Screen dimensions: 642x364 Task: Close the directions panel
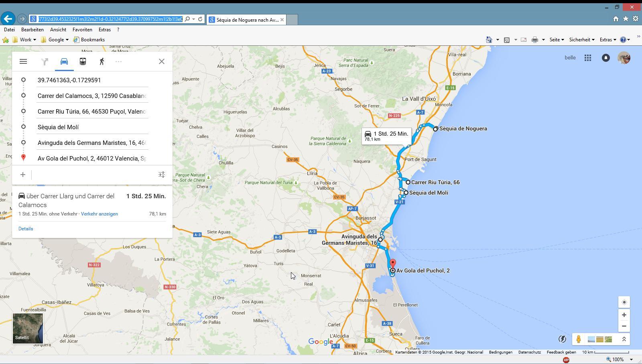pyautogui.click(x=162, y=61)
